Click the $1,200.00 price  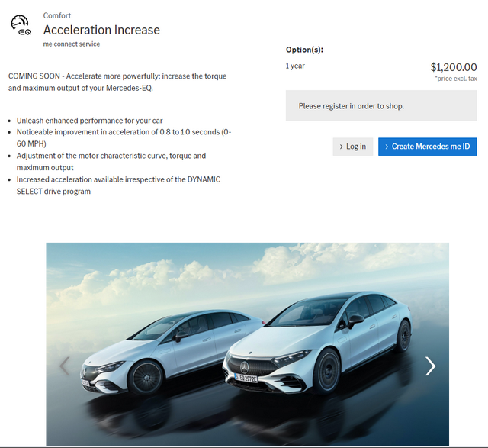pos(454,67)
